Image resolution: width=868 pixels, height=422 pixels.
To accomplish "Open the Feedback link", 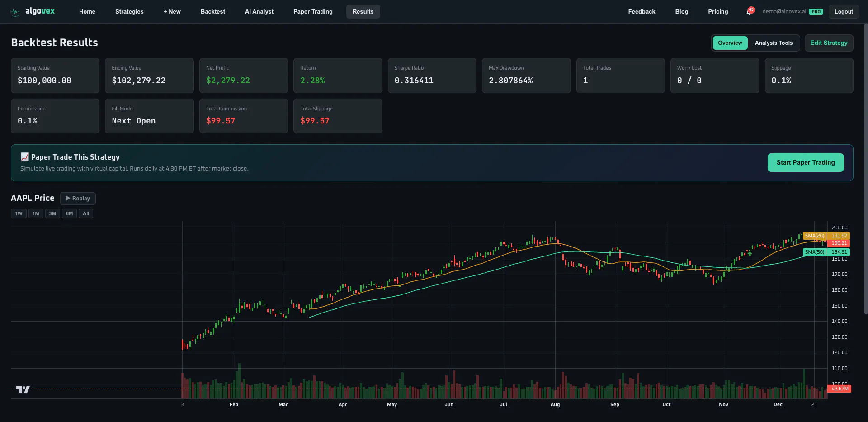I will pos(642,12).
